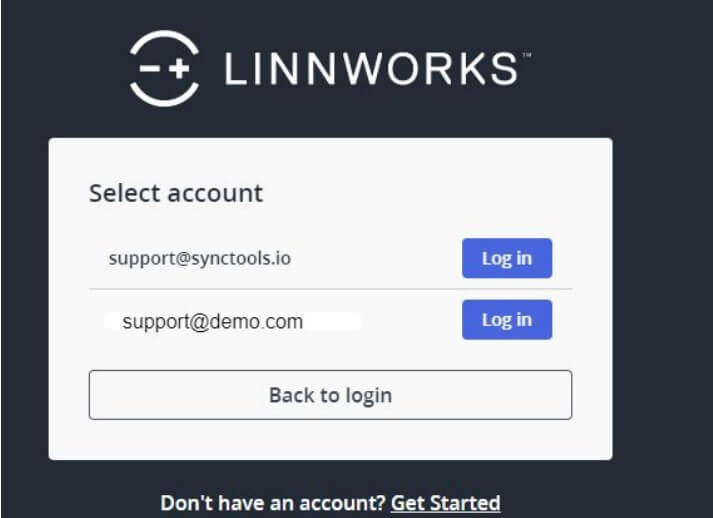Select the support@demo.com email text
Screen dimensions: 713x518
(213, 322)
